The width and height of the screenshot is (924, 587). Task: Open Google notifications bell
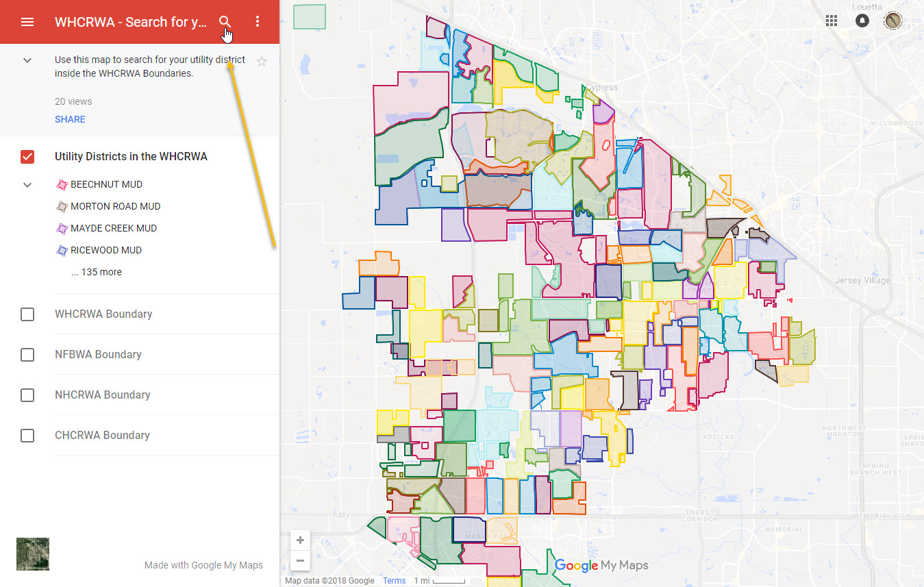(x=862, y=21)
